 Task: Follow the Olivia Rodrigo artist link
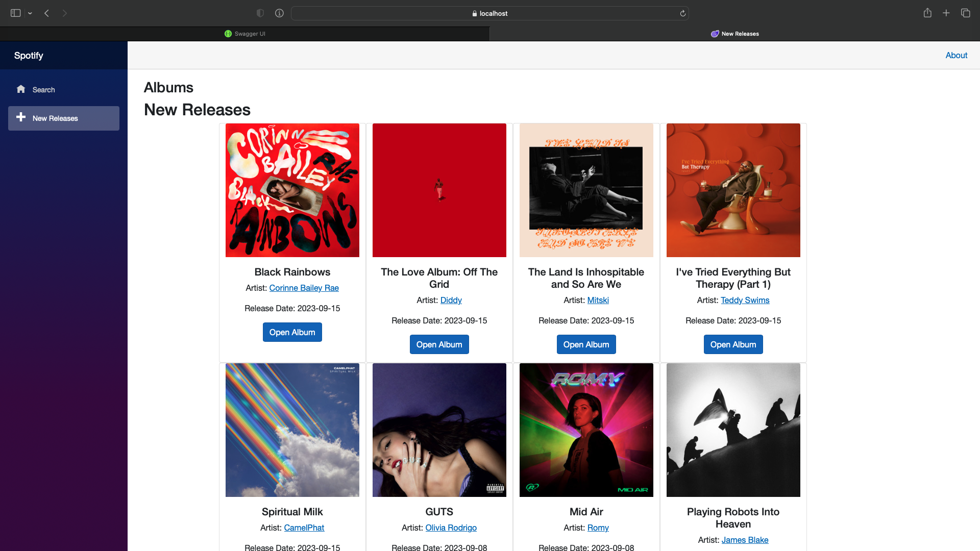[x=451, y=528]
